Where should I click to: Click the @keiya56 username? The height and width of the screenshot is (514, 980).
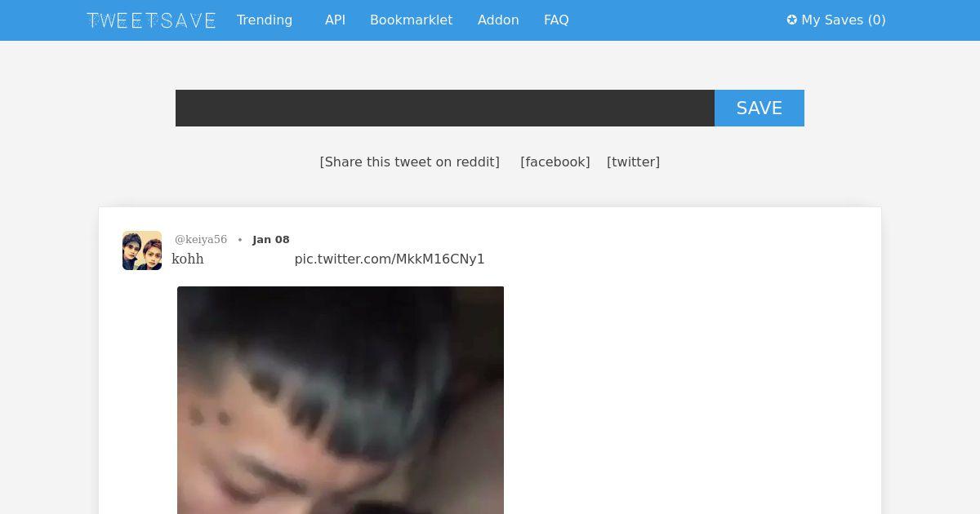click(x=201, y=239)
